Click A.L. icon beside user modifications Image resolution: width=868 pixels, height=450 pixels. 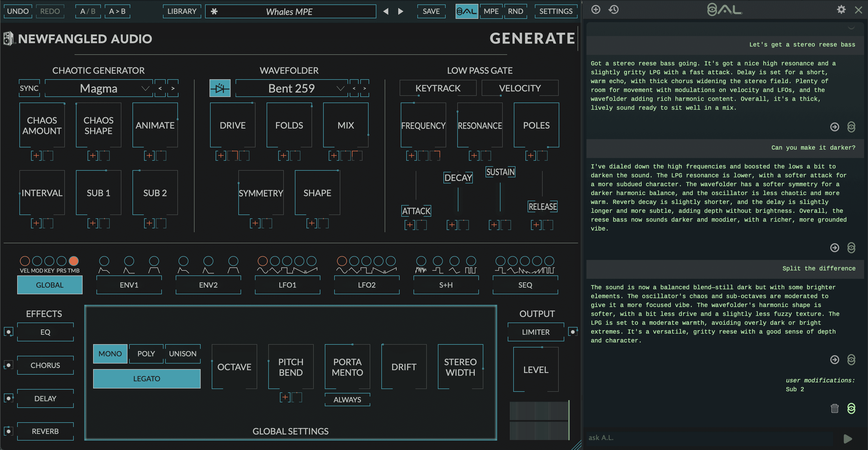coord(851,408)
